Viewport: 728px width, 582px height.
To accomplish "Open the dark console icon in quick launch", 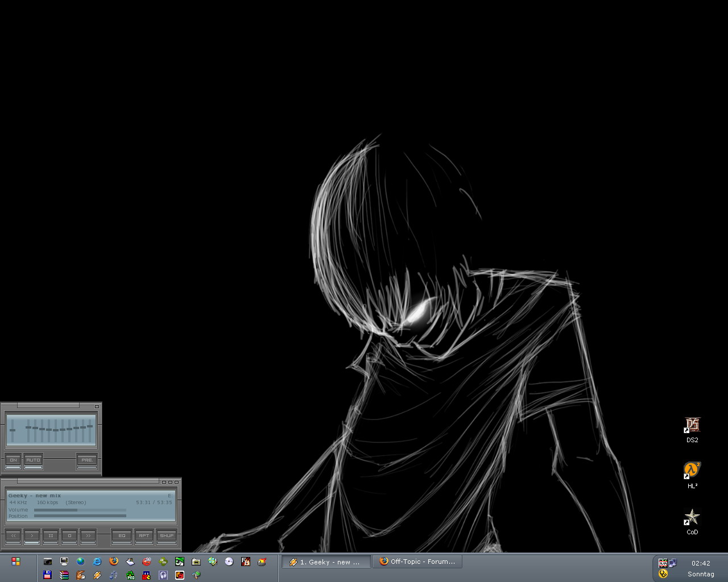I will tap(48, 562).
